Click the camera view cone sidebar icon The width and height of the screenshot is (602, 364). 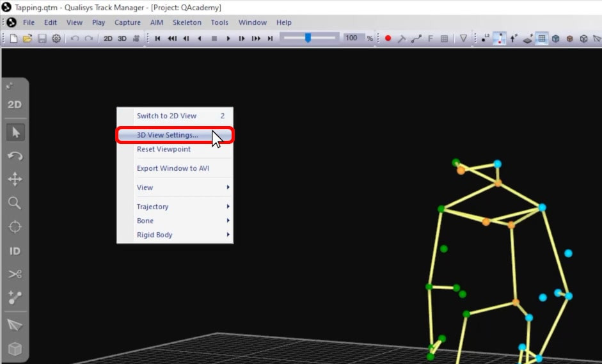point(15,326)
